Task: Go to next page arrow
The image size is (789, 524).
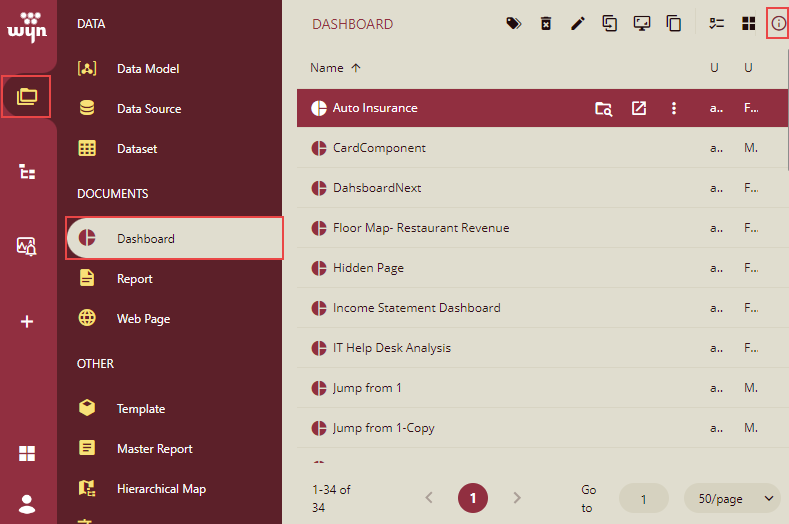Action: click(517, 498)
